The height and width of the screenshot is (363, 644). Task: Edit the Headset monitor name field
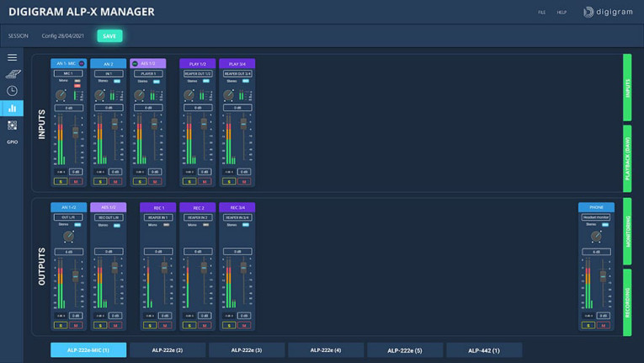pyautogui.click(x=596, y=217)
